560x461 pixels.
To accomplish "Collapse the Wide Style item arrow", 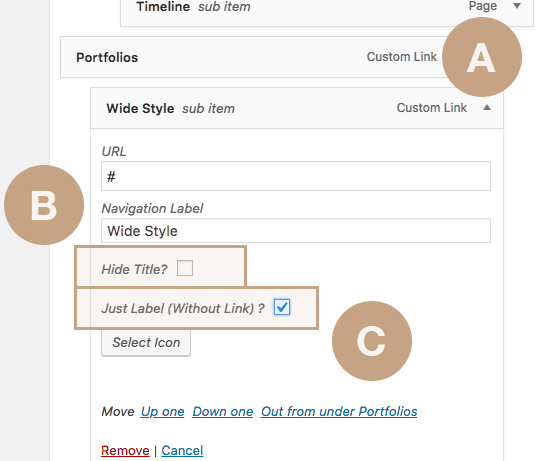I will coord(487,107).
